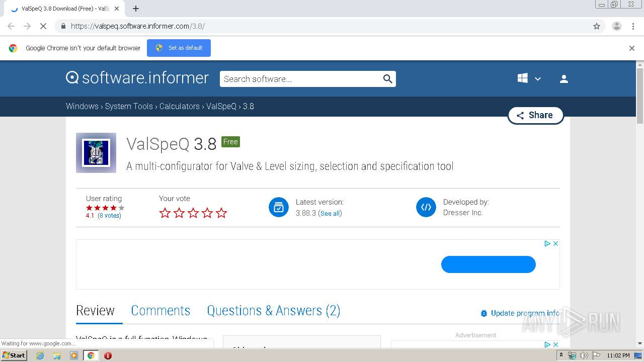Click the green Free badge
This screenshot has width=644, height=362.
[x=230, y=142]
